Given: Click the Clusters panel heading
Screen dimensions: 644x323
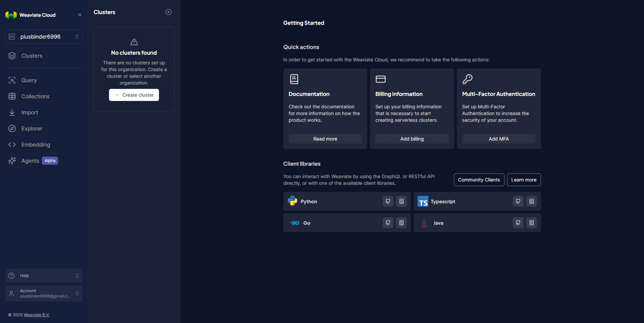Looking at the screenshot, I should (104, 12).
